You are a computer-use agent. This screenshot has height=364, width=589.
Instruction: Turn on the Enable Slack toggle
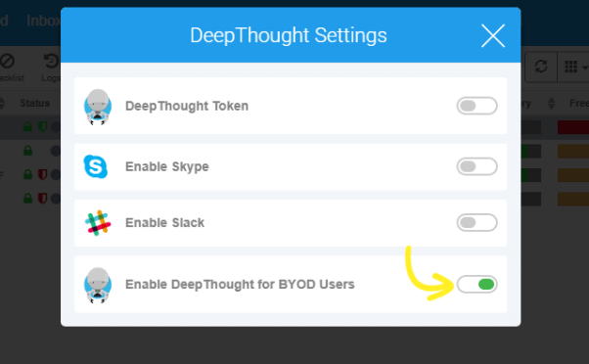click(x=477, y=223)
